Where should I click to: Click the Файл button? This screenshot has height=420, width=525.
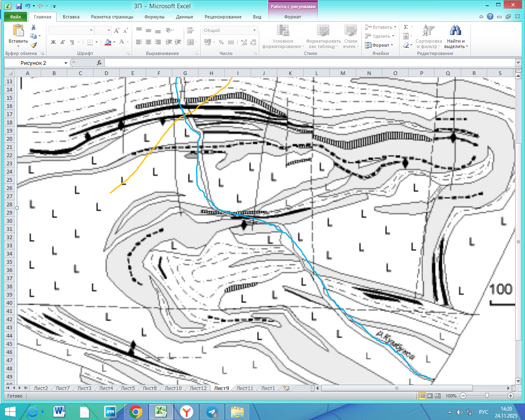pos(16,17)
